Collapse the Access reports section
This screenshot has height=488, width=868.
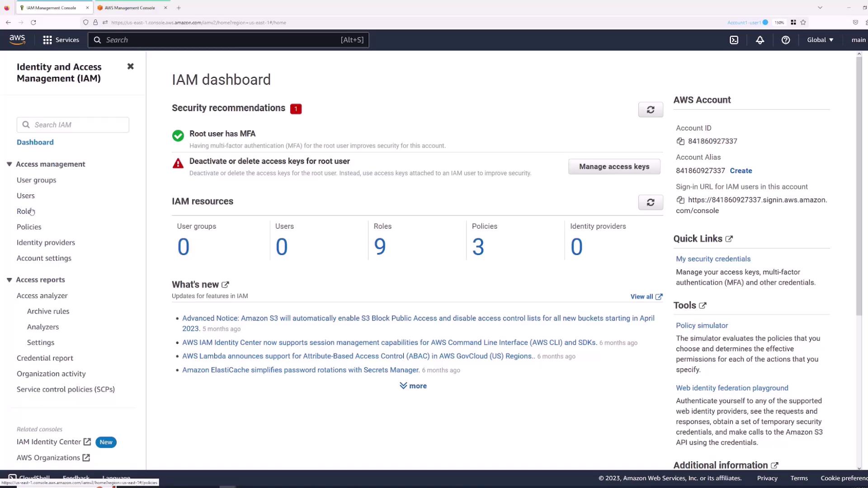9,280
